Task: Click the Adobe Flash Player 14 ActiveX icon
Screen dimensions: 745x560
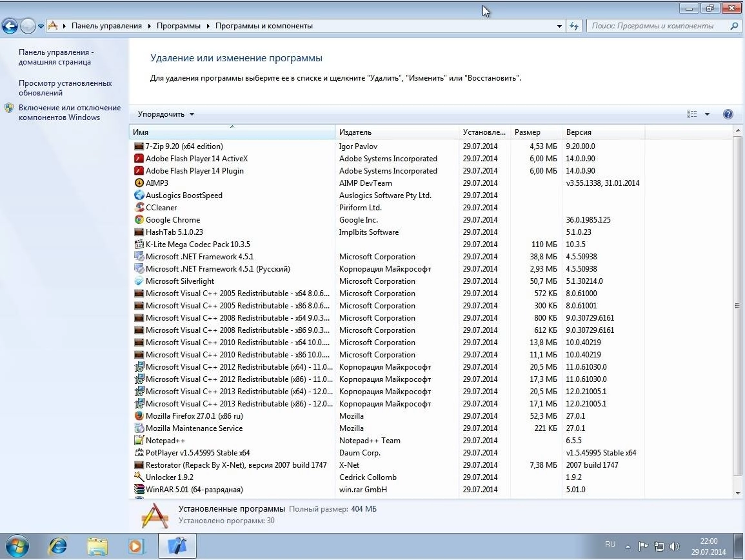Action: [x=139, y=159]
